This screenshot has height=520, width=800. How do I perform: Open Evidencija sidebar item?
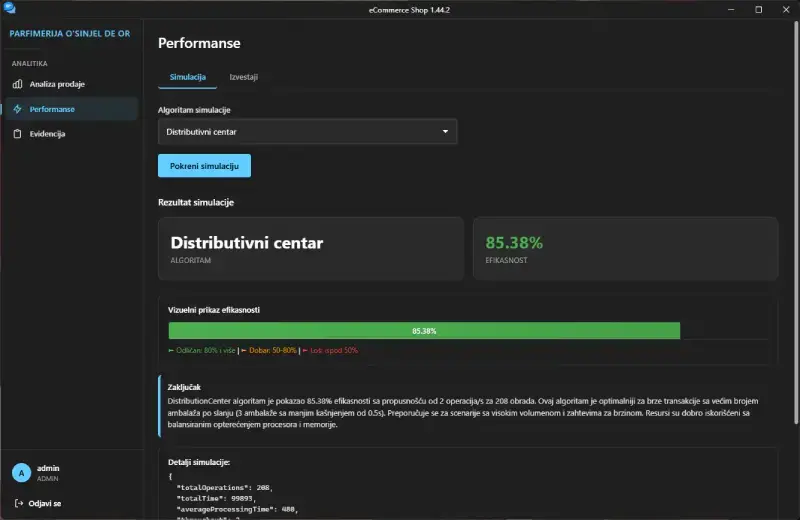pos(71,134)
